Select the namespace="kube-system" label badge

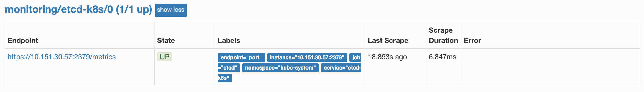[x=280, y=68]
